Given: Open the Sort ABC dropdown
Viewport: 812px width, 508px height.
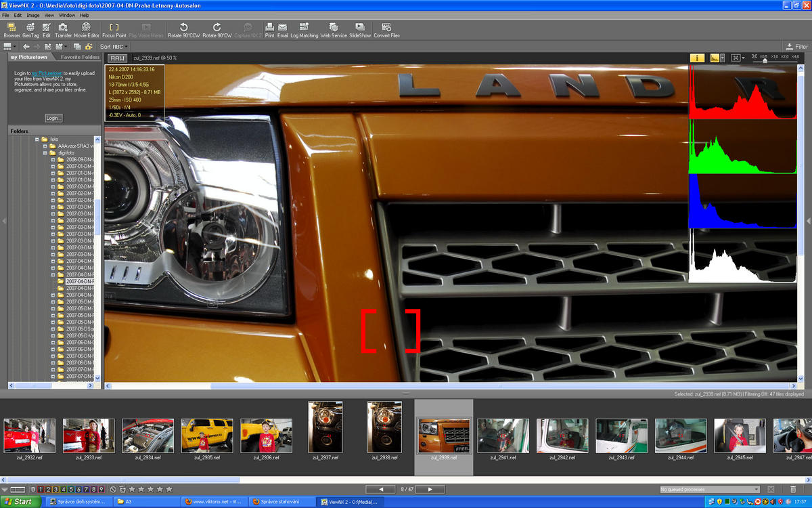Looking at the screenshot, I should (x=114, y=47).
